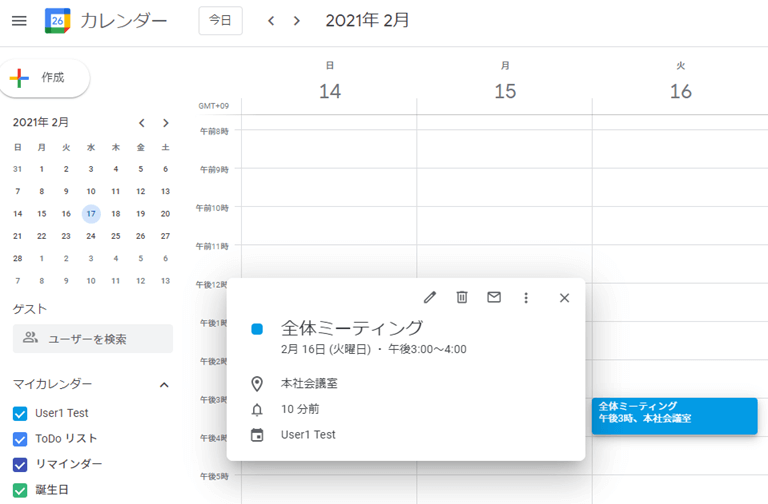Show next month in mini calendar
The height and width of the screenshot is (504, 768).
tap(166, 123)
